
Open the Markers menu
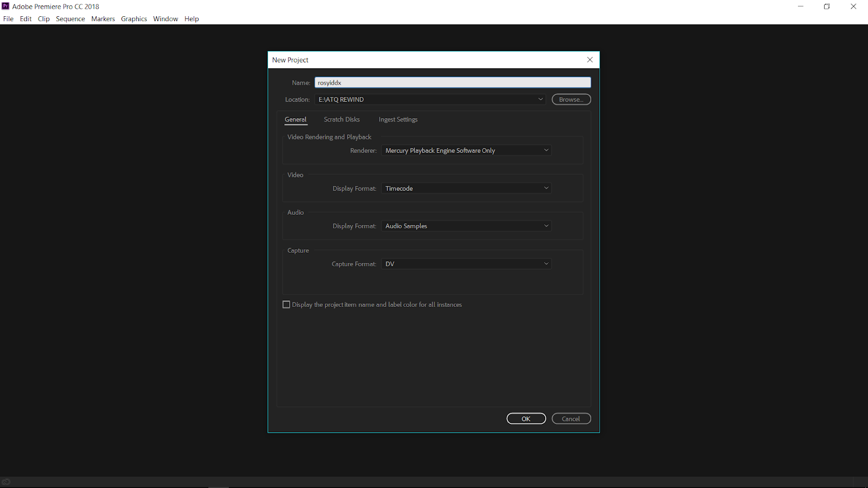point(103,19)
